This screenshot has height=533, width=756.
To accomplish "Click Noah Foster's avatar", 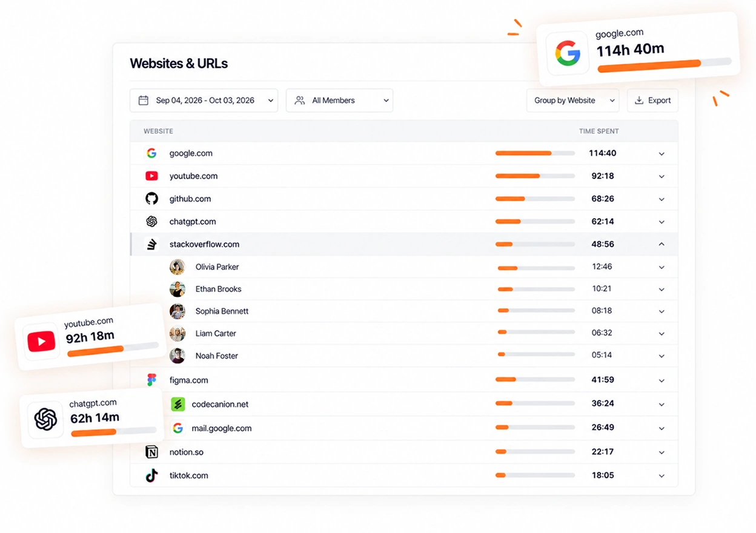I will (177, 356).
